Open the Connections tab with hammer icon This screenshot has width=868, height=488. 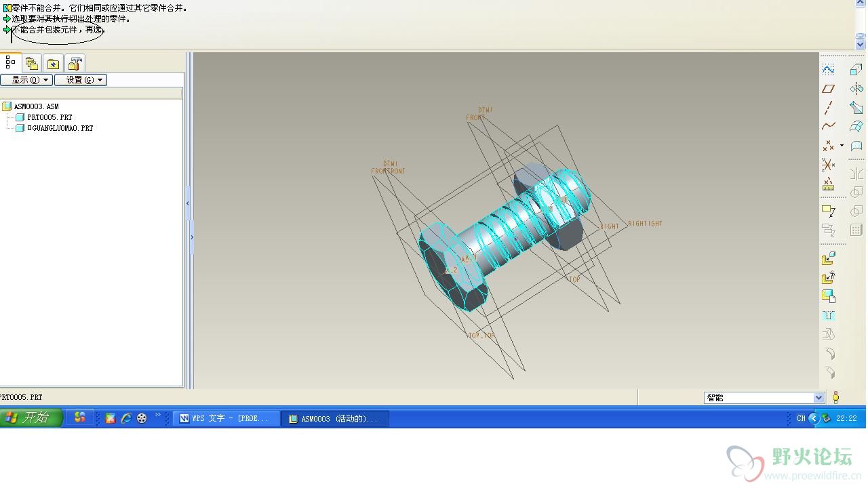(75, 63)
